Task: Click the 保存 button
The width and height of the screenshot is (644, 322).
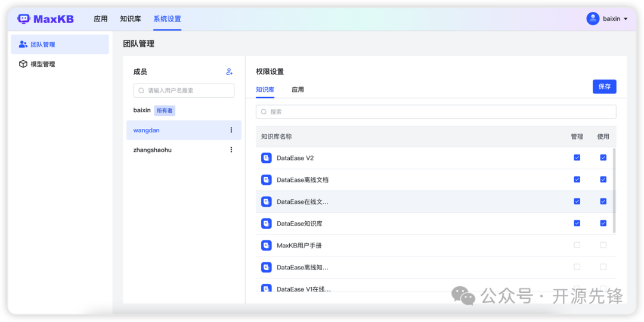Action: tap(605, 86)
